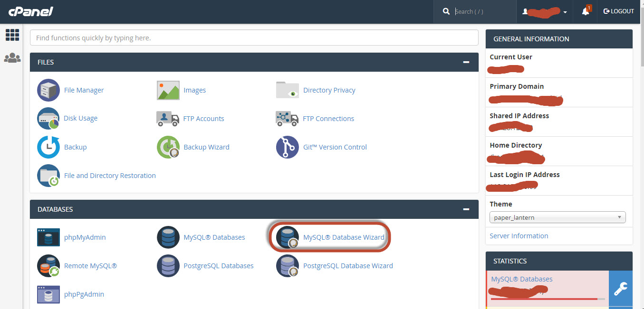Open User Manager icon in sidebar
This screenshot has height=309, width=644.
12,58
